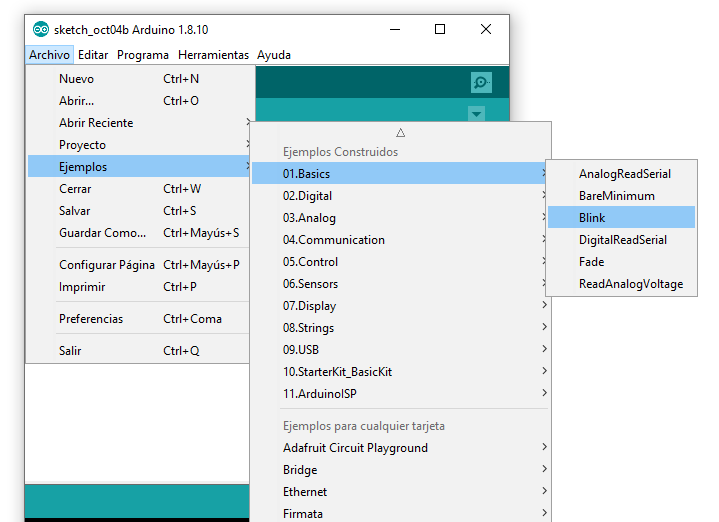The height and width of the screenshot is (522, 719).
Task: Open the ReadAnalogVoltage example
Action: 621,283
